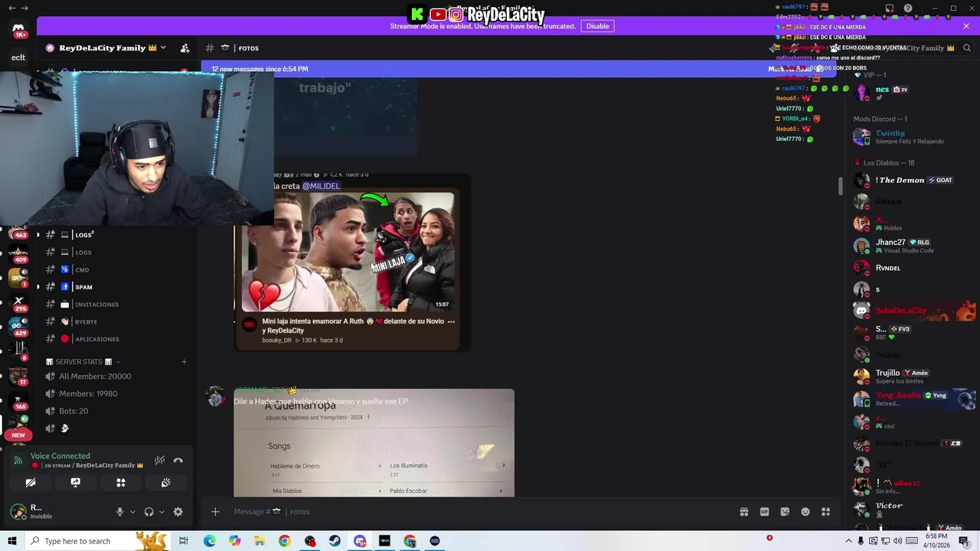This screenshot has width=980, height=551.
Task: Collapse the SERVER STATS category
Action: [83, 361]
